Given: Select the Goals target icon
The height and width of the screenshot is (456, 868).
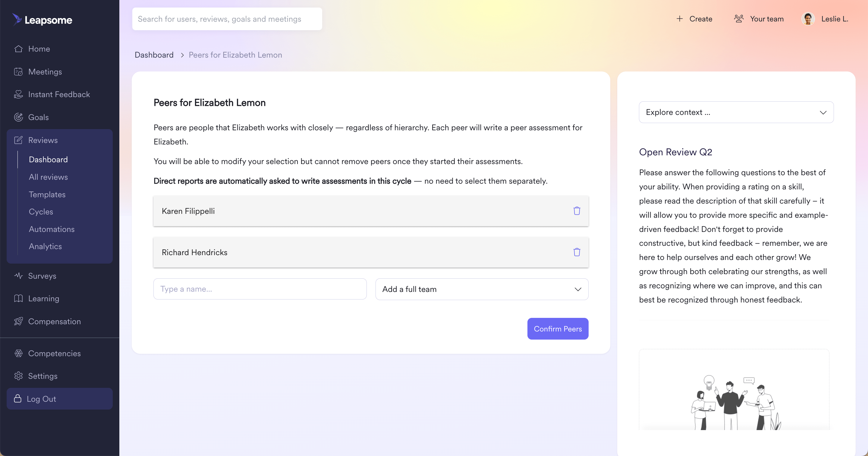Looking at the screenshot, I should click(x=19, y=117).
